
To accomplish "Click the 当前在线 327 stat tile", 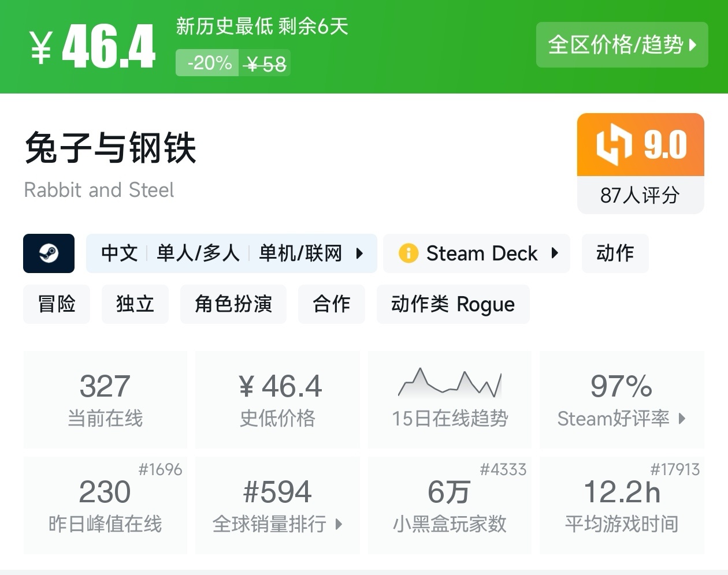I will pos(105,399).
